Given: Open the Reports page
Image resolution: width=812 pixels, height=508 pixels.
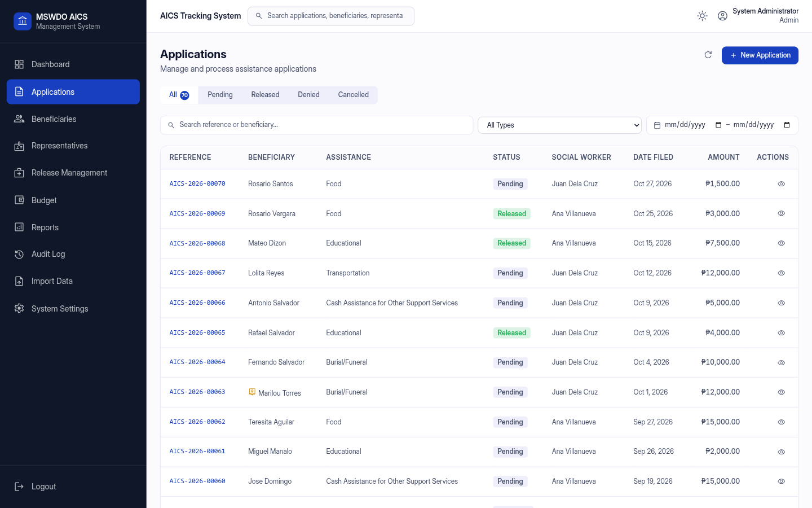Looking at the screenshot, I should point(73,227).
